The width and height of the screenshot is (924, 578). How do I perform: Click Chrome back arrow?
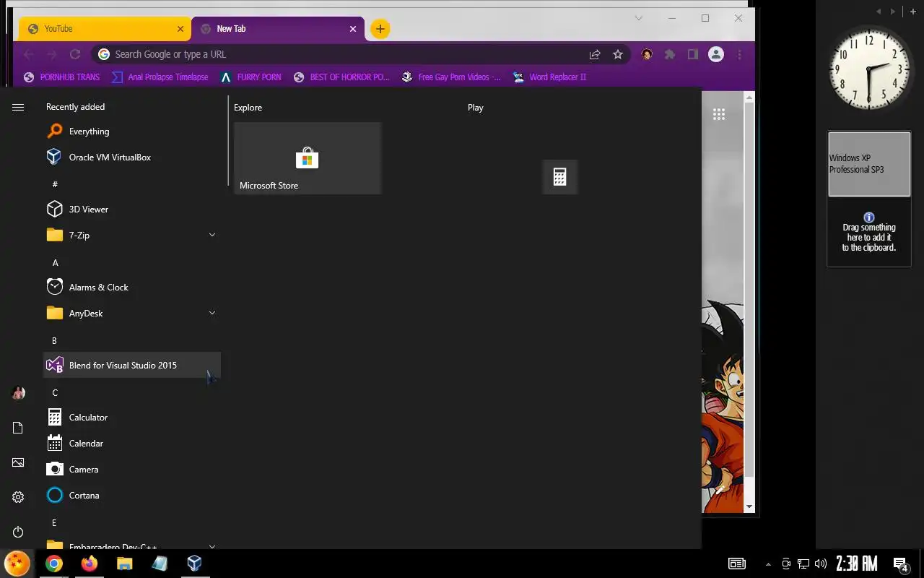pyautogui.click(x=29, y=54)
